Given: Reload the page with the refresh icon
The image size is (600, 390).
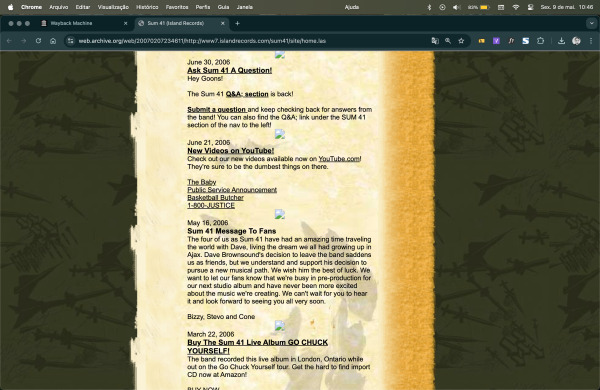Looking at the screenshot, I should pyautogui.click(x=38, y=41).
